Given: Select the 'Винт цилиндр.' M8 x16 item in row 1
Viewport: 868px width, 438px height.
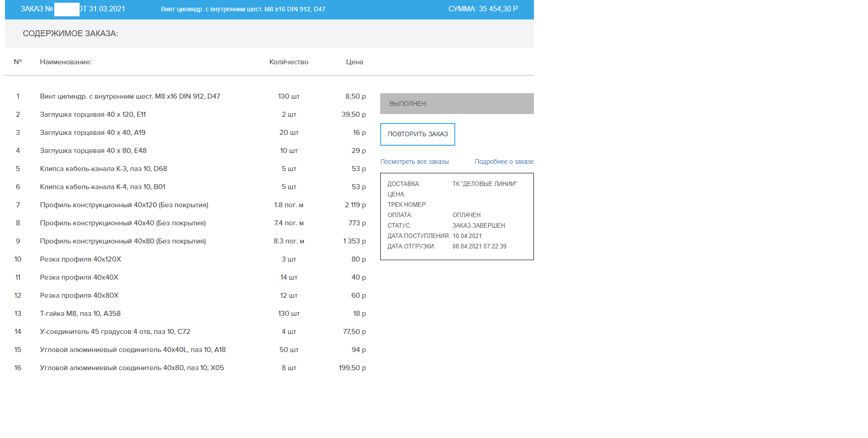Looking at the screenshot, I should click(130, 96).
